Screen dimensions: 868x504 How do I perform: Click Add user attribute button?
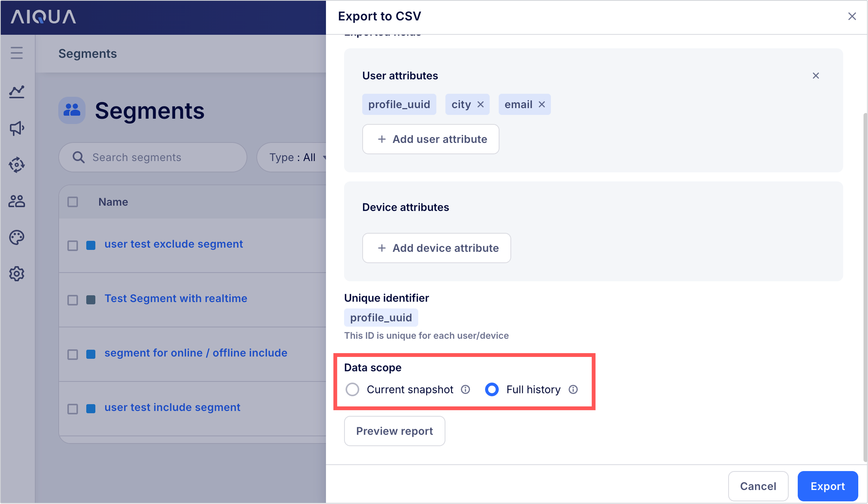431,139
